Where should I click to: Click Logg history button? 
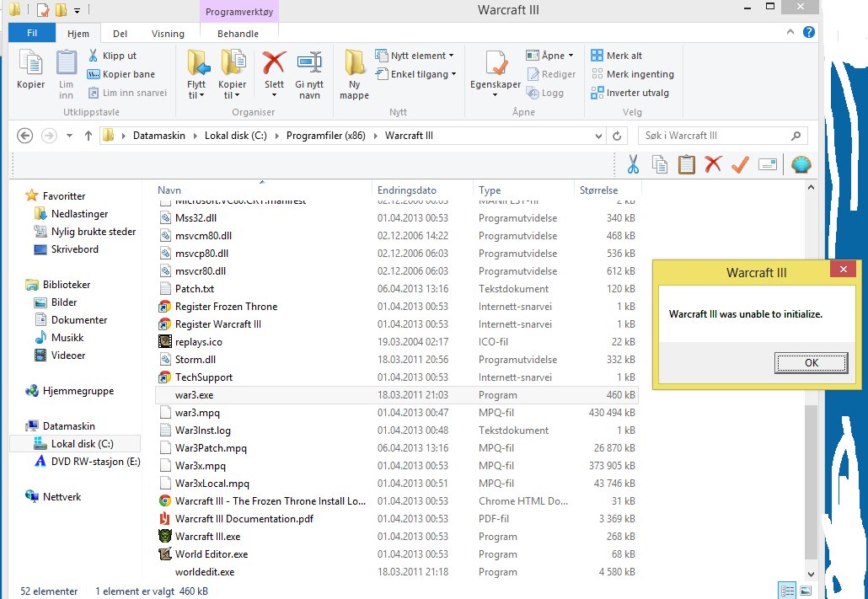pyautogui.click(x=545, y=93)
